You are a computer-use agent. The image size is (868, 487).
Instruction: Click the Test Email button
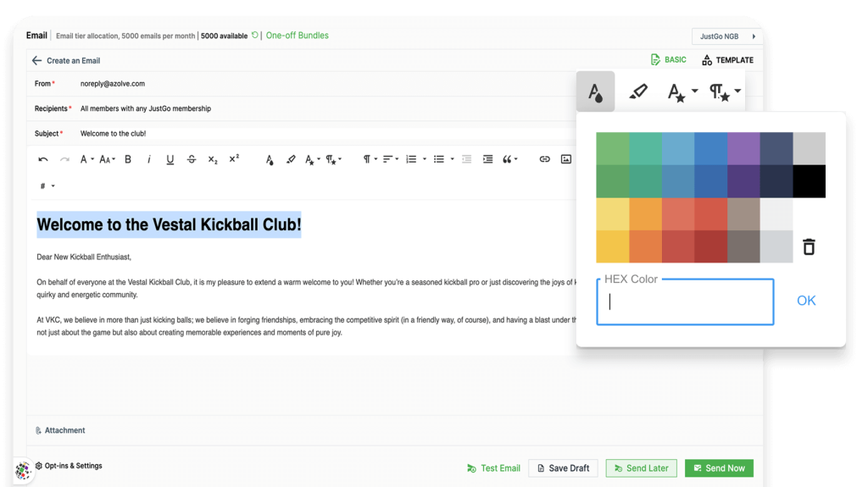(x=494, y=468)
